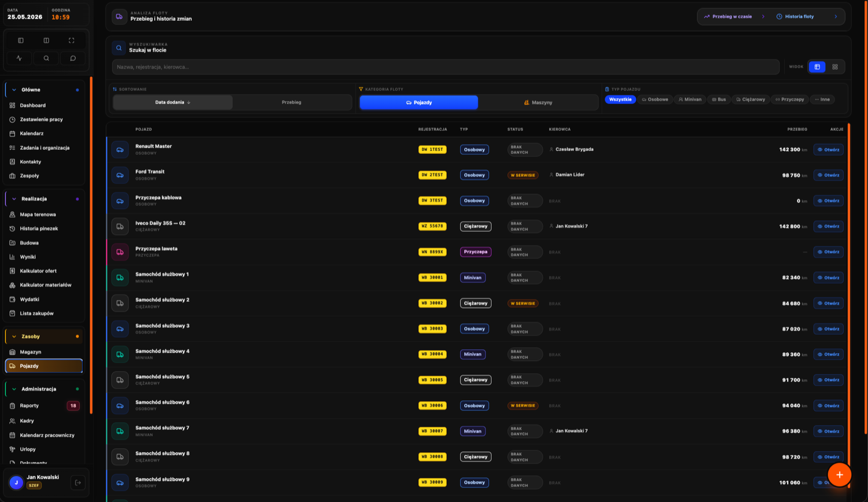Filter vehicle type Inne
868x502 pixels.
click(x=822, y=99)
